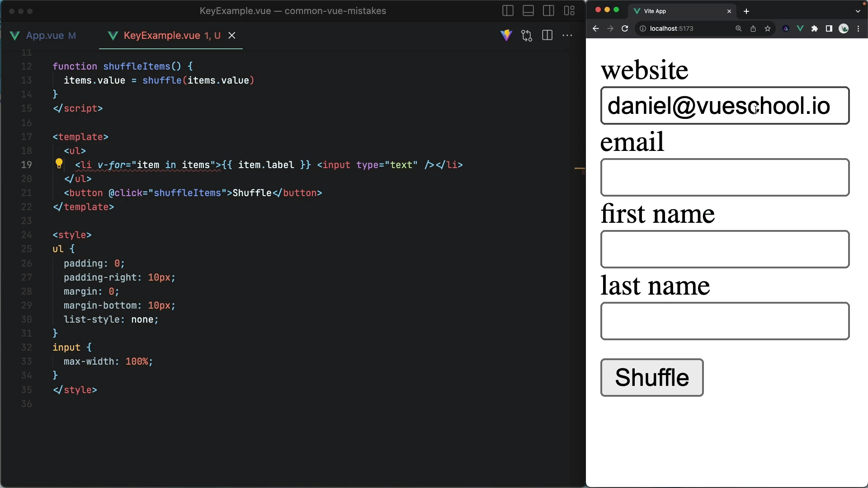The image size is (868, 488).
Task: Click the overview ruler warning marker
Action: click(580, 169)
